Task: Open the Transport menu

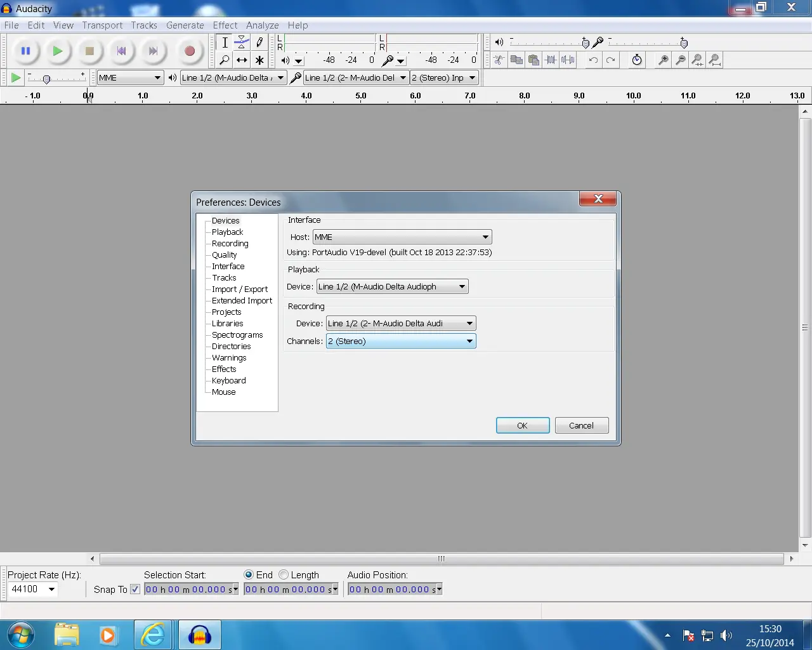Action: click(x=102, y=25)
